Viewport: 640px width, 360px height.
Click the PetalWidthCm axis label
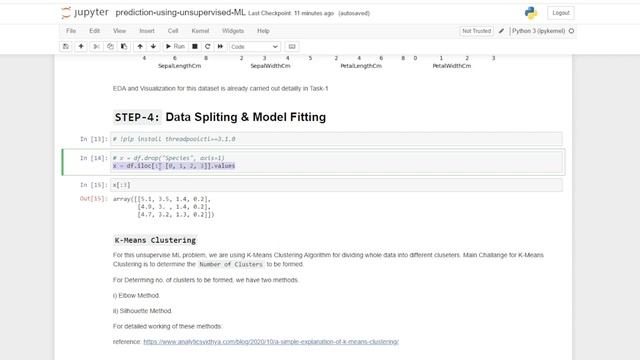[452, 66]
